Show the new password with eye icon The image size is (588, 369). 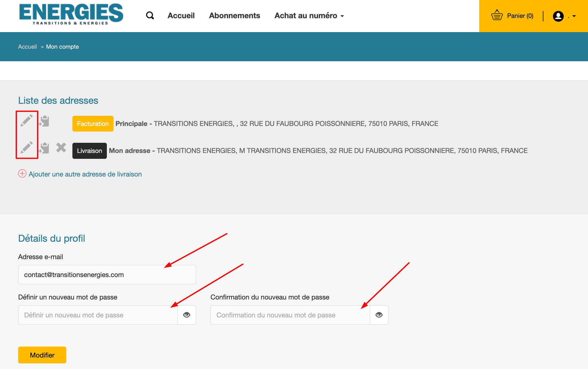pos(187,315)
